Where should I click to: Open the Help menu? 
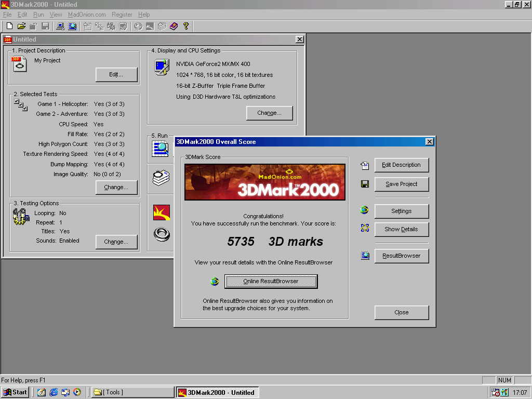(x=144, y=15)
